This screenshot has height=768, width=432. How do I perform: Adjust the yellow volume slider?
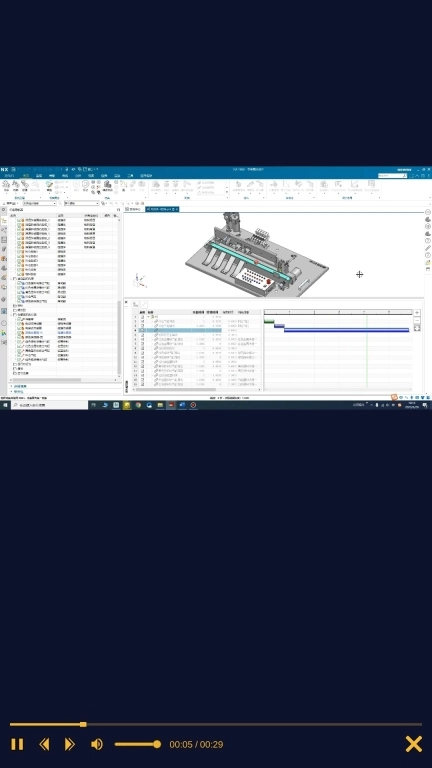click(x=138, y=744)
